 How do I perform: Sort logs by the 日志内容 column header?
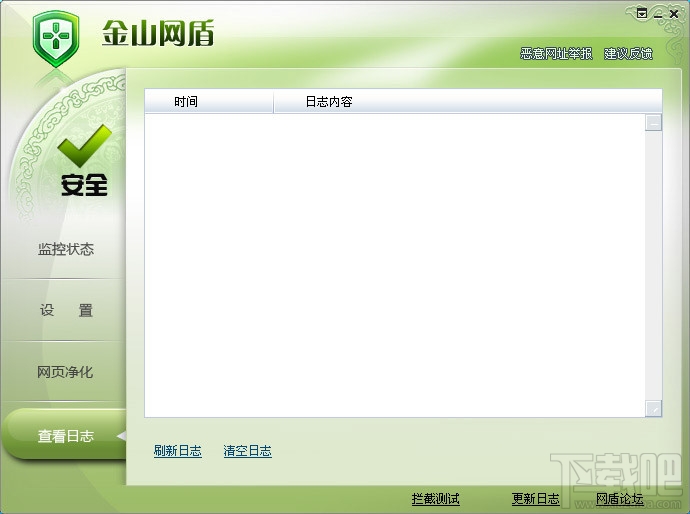pos(468,102)
